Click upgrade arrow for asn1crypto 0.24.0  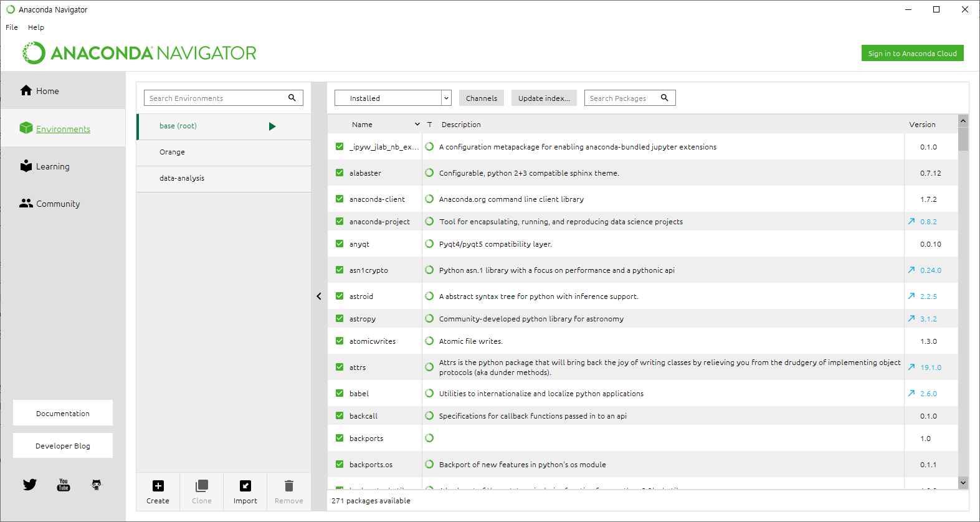coord(911,270)
